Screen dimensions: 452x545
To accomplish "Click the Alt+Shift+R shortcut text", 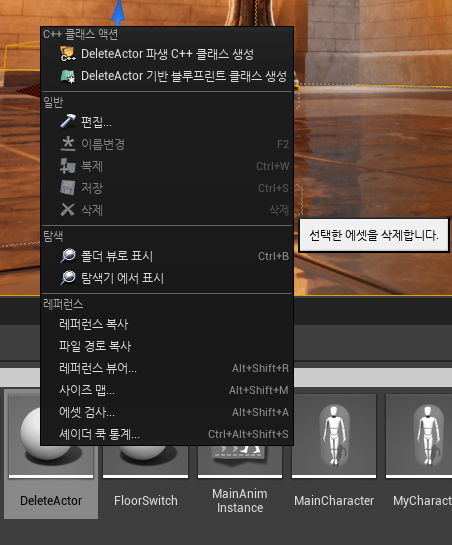I will pos(260,368).
